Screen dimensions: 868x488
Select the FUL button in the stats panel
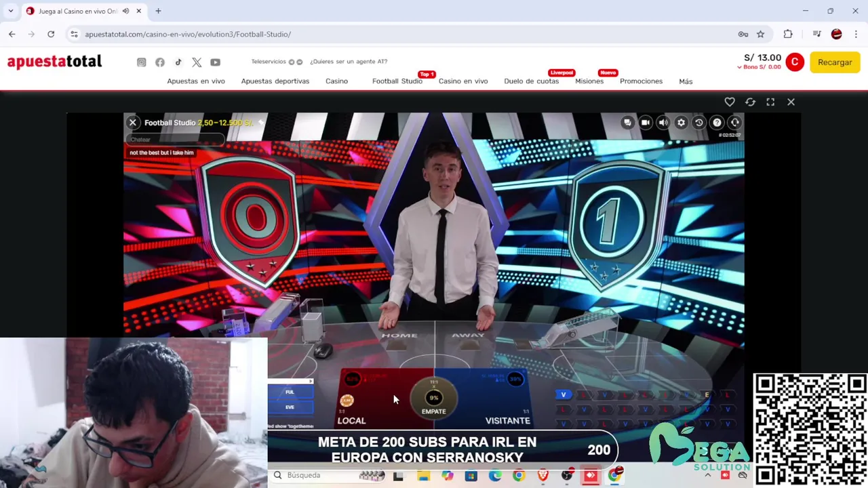(290, 392)
